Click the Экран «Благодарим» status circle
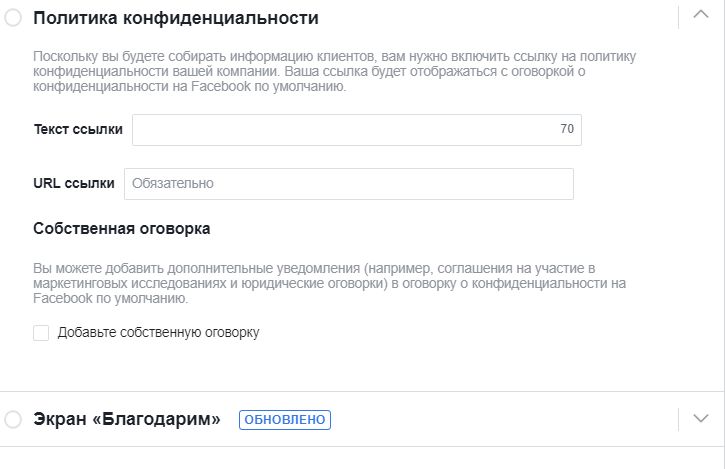 [x=13, y=419]
